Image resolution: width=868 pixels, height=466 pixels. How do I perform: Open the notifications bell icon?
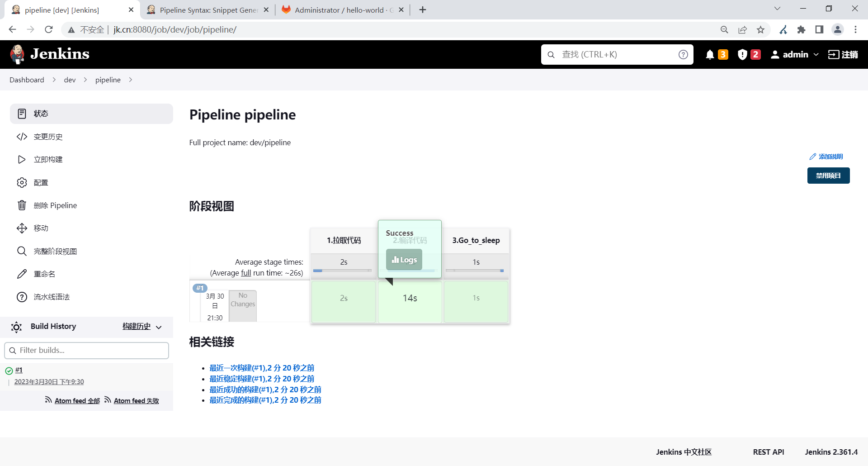point(710,55)
